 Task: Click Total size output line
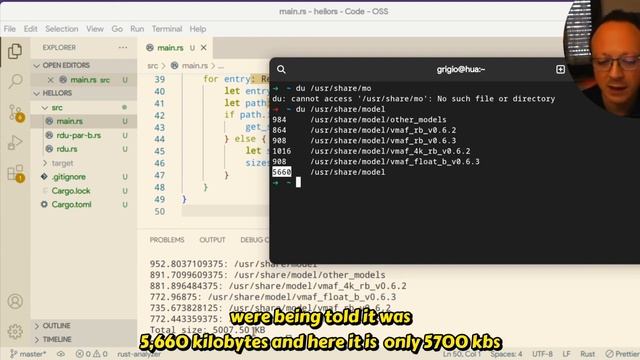[207, 329]
